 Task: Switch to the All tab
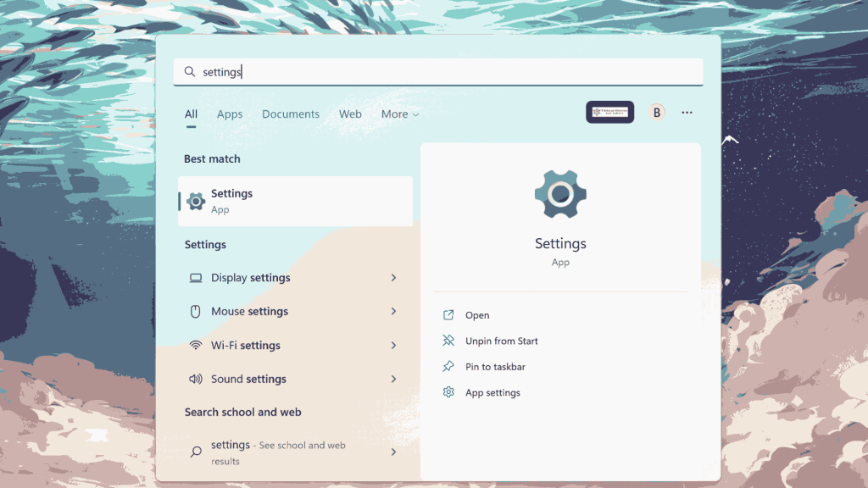click(x=191, y=114)
